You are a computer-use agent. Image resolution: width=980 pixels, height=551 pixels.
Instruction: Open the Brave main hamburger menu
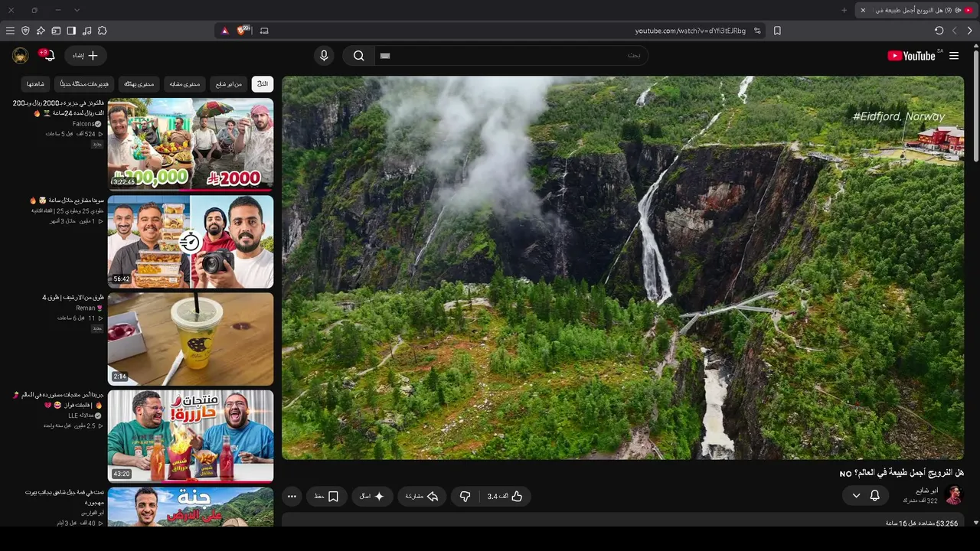click(x=10, y=31)
